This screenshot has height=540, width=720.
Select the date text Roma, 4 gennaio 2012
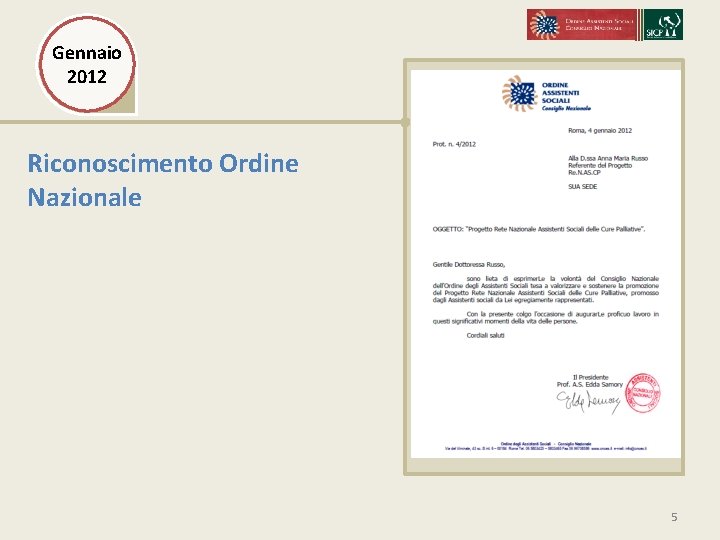600,130
